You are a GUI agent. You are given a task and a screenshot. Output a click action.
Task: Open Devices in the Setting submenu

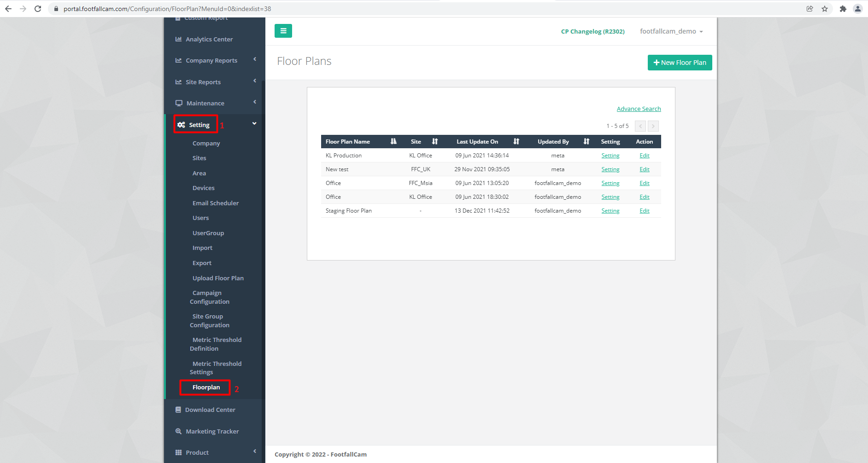(x=203, y=188)
